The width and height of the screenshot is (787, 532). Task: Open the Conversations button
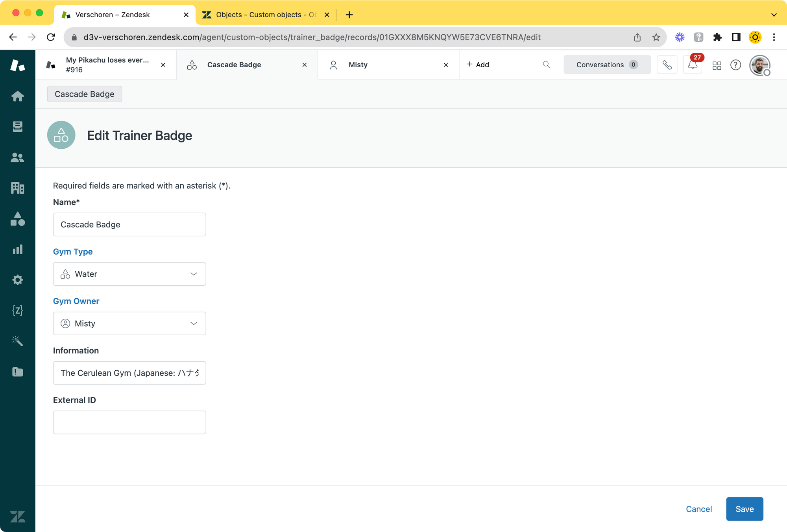(606, 65)
